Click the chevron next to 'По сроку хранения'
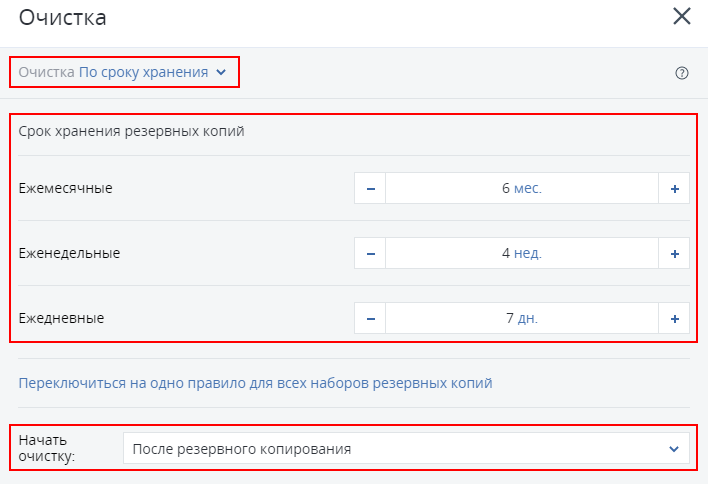This screenshot has width=708, height=484. pyautogui.click(x=221, y=72)
